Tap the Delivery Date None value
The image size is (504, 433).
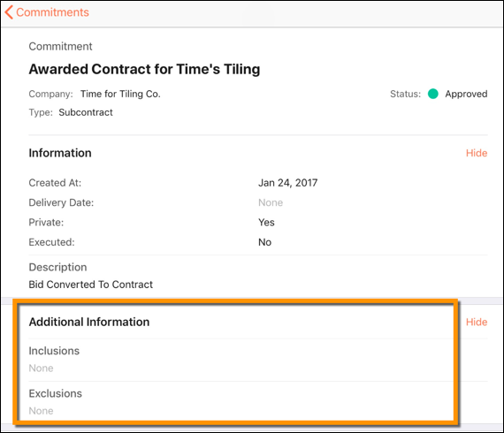271,202
